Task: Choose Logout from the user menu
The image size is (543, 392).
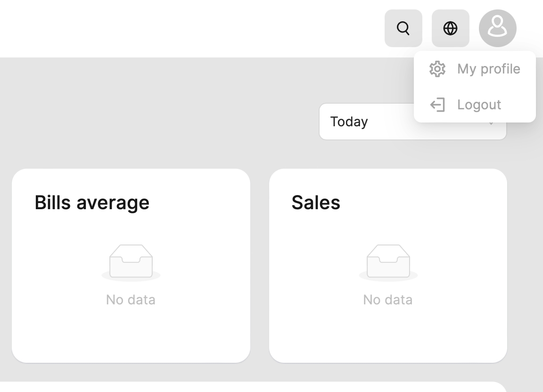Action: pyautogui.click(x=475, y=105)
